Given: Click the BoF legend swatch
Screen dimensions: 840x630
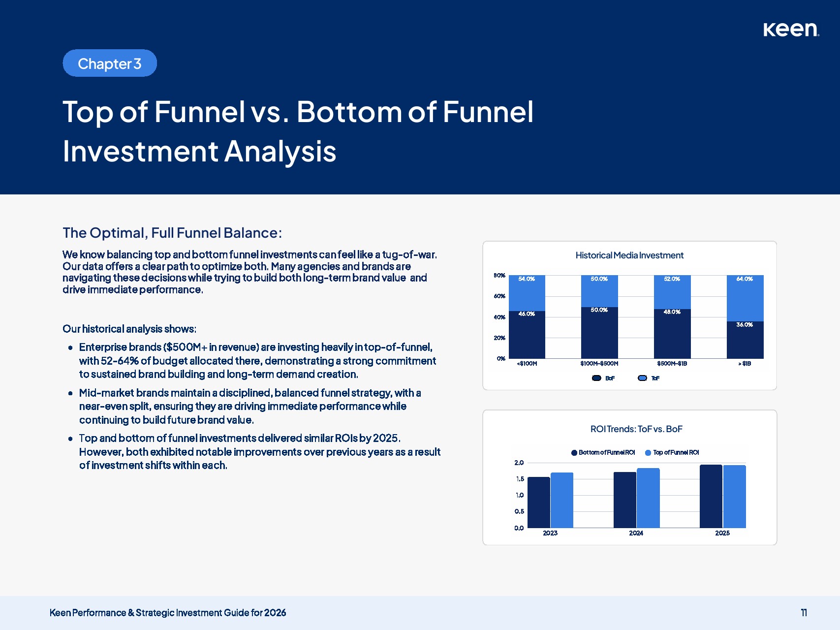Looking at the screenshot, I should [596, 378].
